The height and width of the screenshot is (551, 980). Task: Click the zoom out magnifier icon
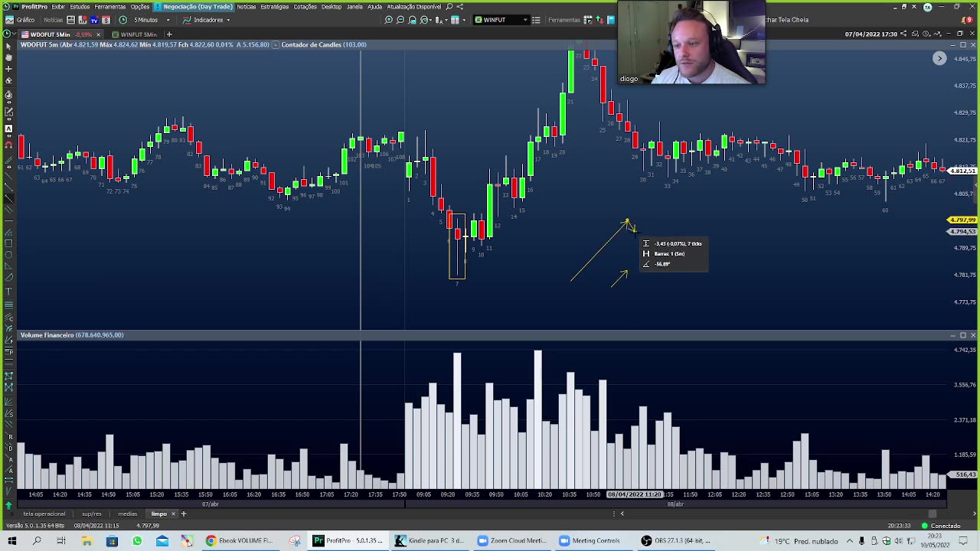400,20
